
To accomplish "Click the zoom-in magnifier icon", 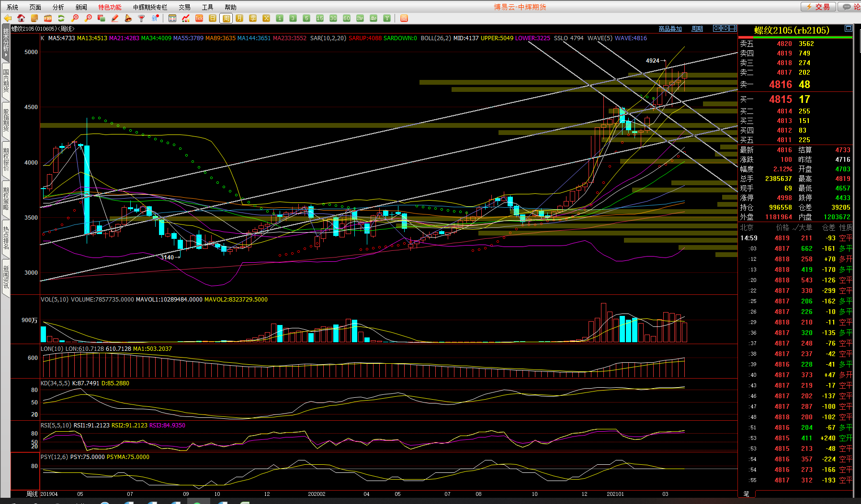I will click(75, 18).
